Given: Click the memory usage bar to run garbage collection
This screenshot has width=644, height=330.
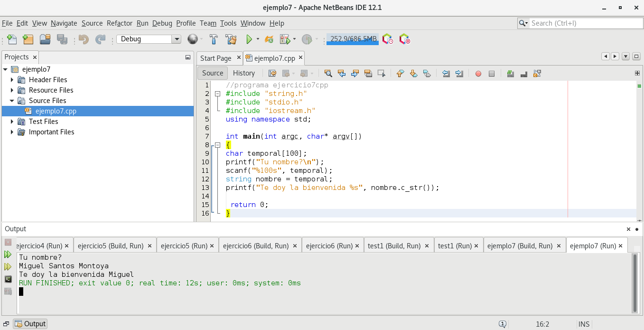Looking at the screenshot, I should tap(353, 39).
